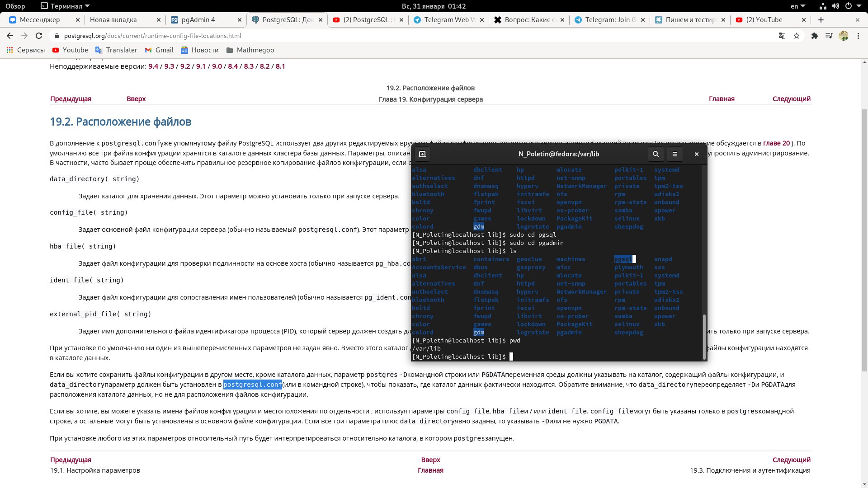
Task: Reload the current page
Action: point(39,36)
